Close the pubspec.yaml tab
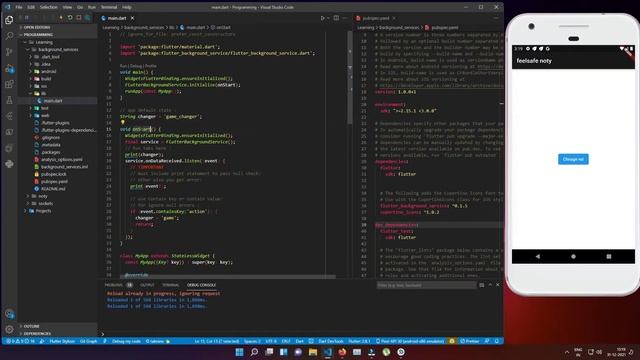This screenshot has height=360, width=640. [393, 18]
